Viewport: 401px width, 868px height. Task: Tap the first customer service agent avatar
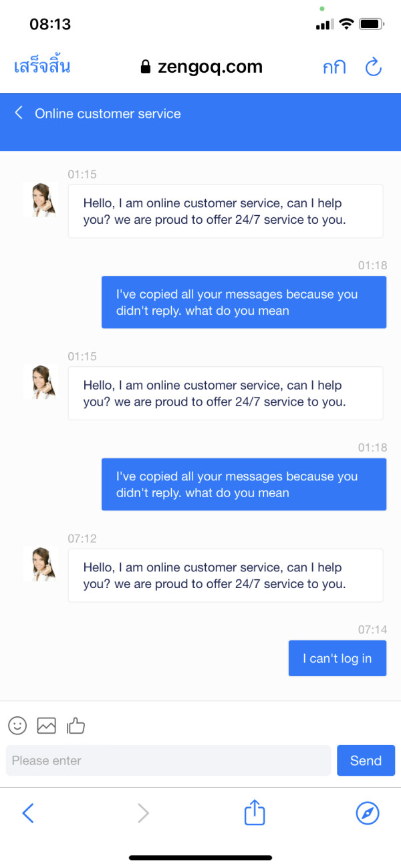pyautogui.click(x=40, y=199)
